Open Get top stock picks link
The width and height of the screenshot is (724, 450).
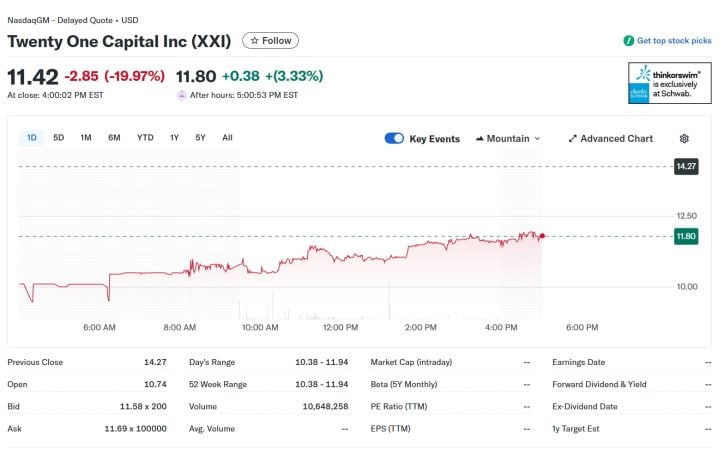pyautogui.click(x=674, y=41)
